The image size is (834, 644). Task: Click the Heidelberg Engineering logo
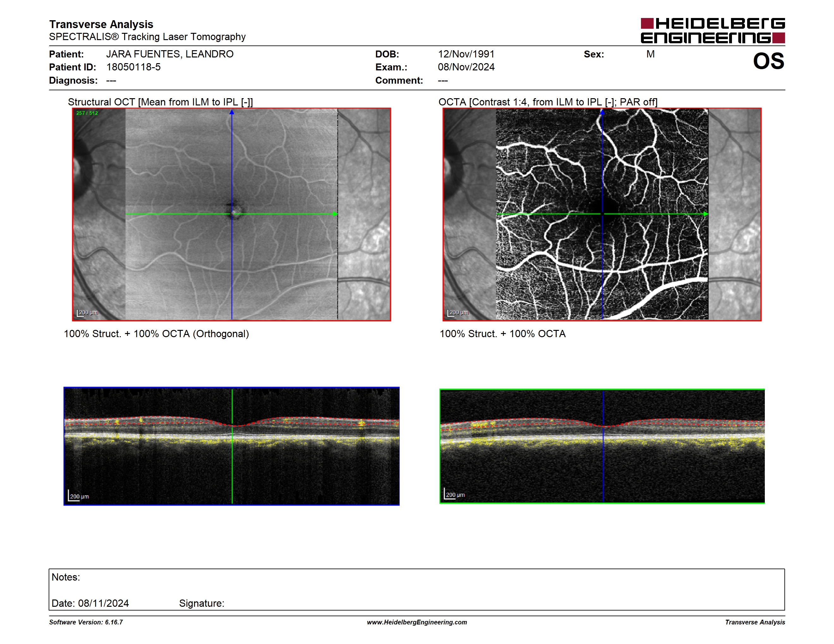[713, 31]
